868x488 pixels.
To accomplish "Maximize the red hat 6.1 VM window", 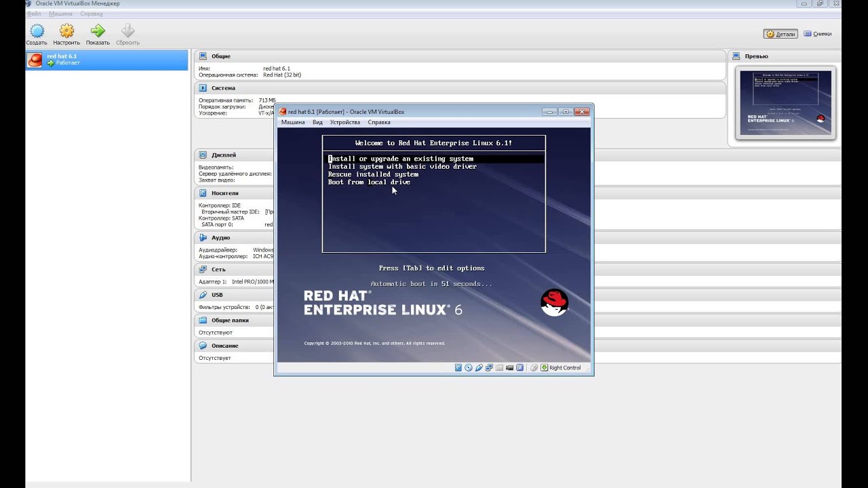I will (x=566, y=111).
